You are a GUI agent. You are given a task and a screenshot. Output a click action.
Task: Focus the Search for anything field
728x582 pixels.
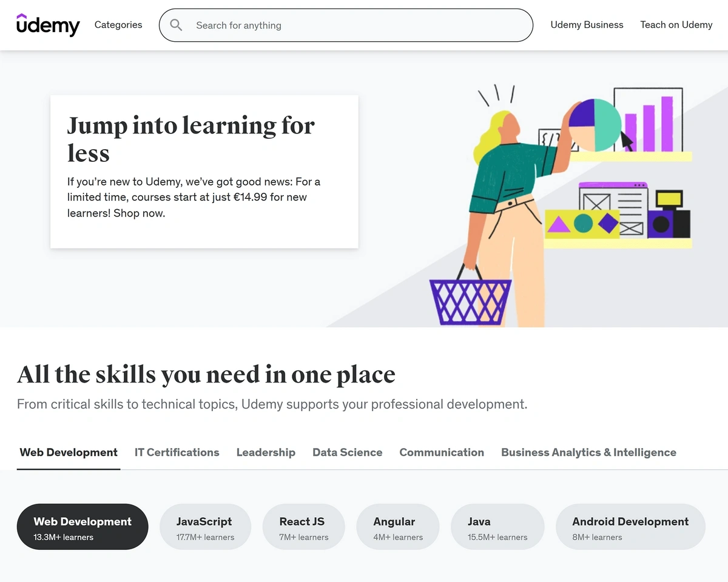pos(346,25)
